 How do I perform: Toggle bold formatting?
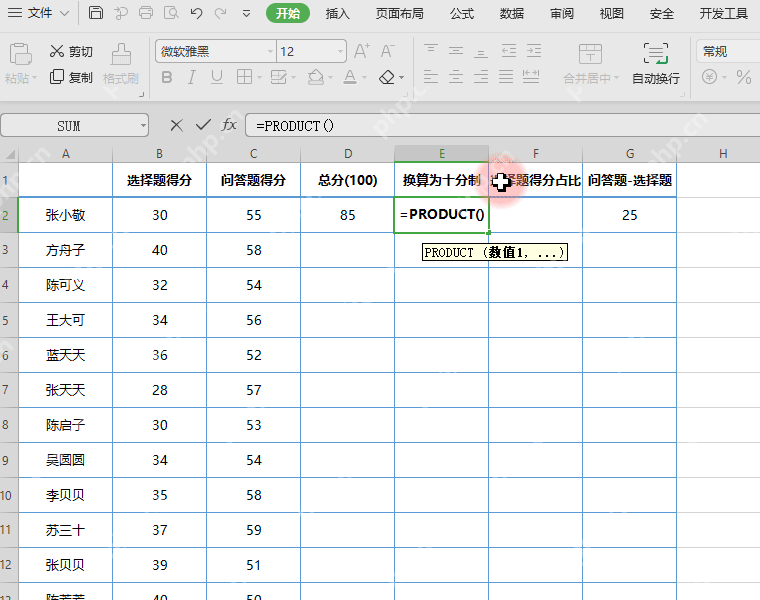click(167, 77)
